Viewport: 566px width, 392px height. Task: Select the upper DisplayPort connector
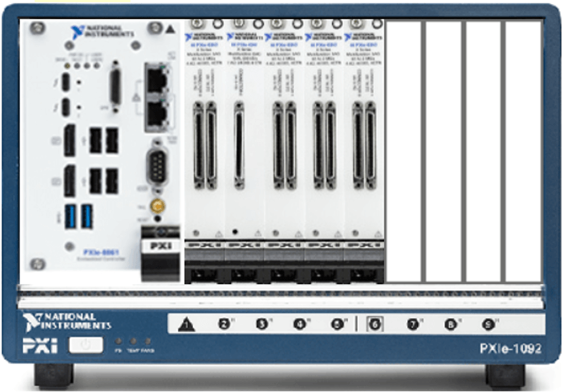(70, 140)
